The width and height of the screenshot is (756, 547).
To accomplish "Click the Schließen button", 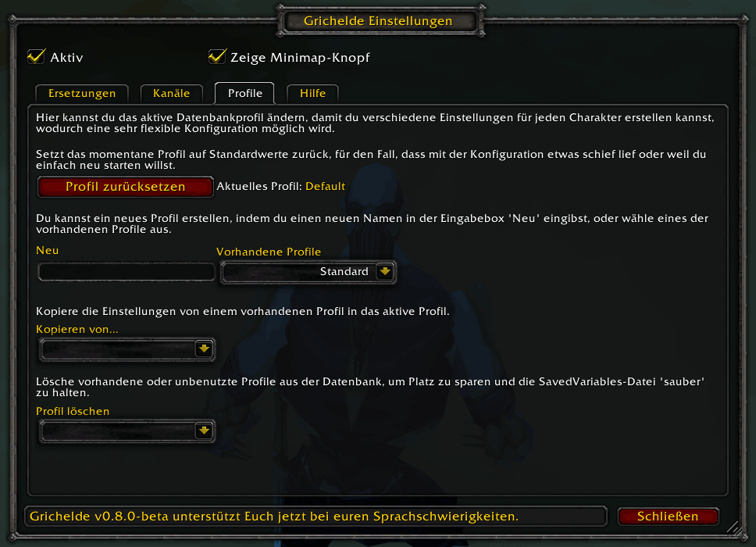I will [668, 516].
